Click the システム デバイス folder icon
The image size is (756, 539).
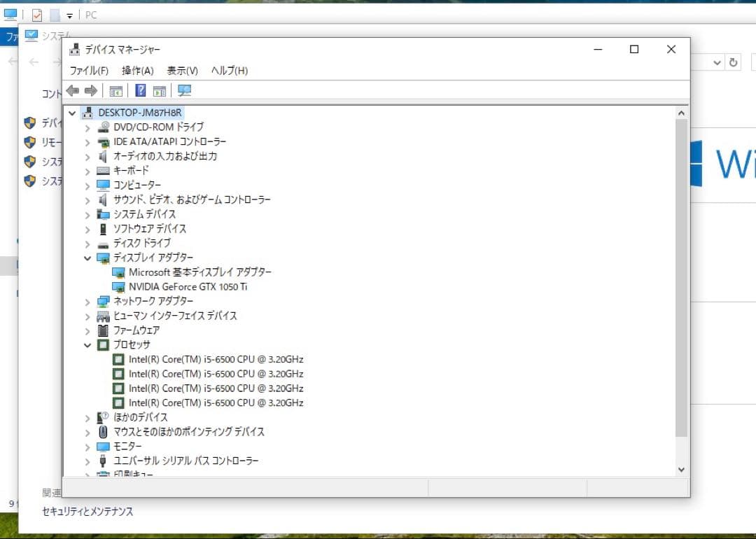pos(103,214)
